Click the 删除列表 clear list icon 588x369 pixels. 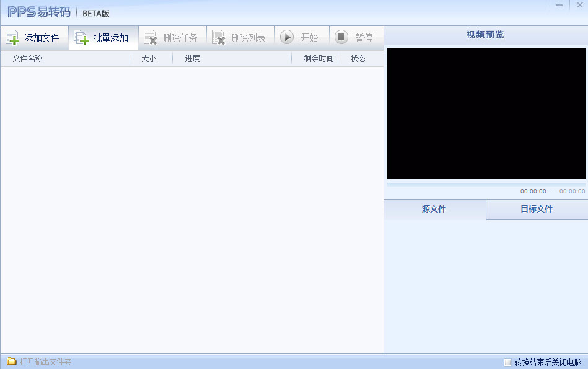(218, 37)
